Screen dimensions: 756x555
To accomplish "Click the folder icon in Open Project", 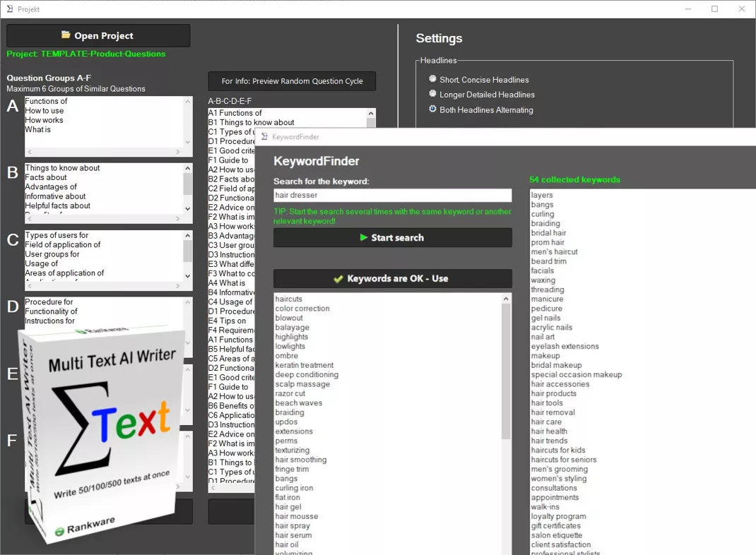I will pyautogui.click(x=66, y=35).
